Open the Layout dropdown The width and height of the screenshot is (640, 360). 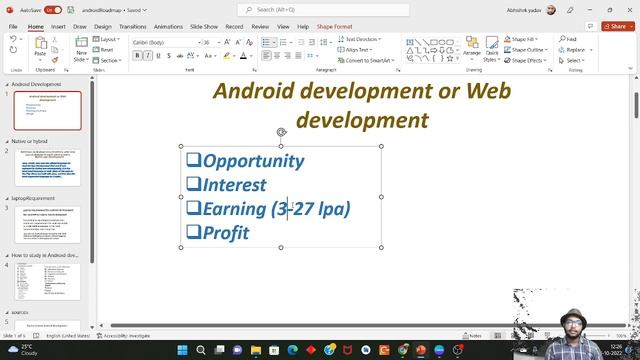[107, 39]
